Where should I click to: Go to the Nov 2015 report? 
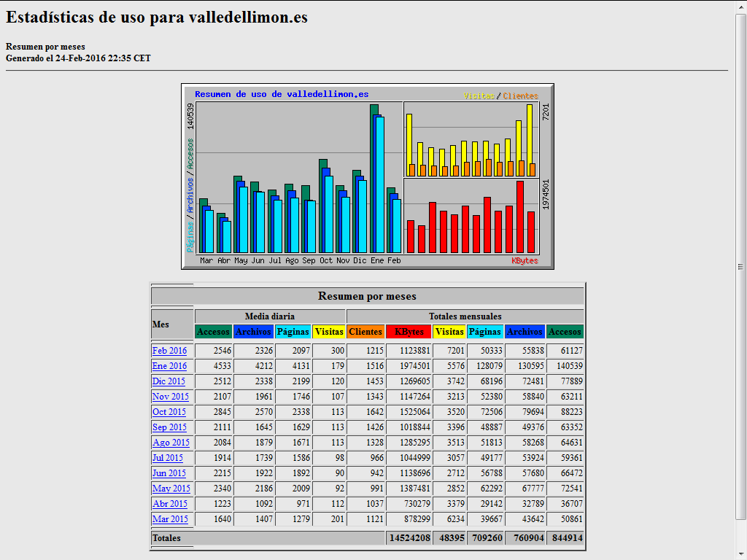click(170, 397)
